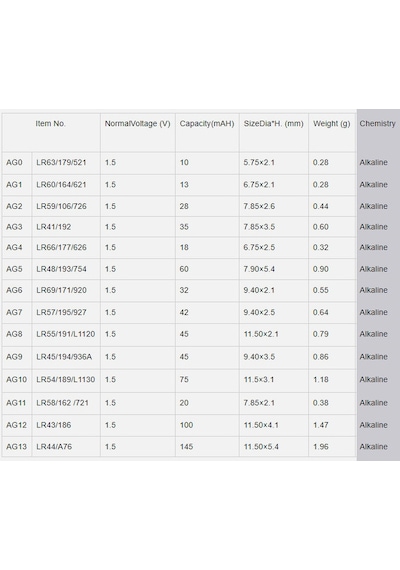The image size is (400, 570).
Task: Select the highlighted Chemistry column header
Action: [x=377, y=124]
